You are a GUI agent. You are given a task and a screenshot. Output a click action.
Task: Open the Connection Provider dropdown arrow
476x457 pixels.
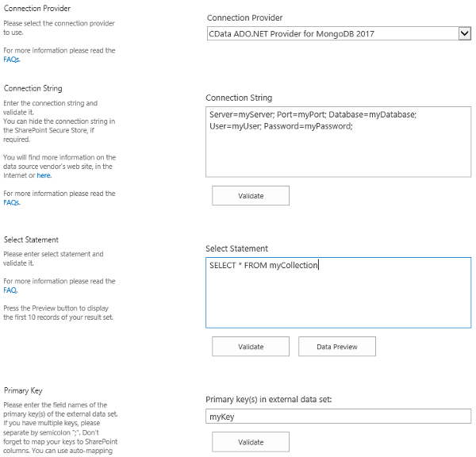coord(464,33)
